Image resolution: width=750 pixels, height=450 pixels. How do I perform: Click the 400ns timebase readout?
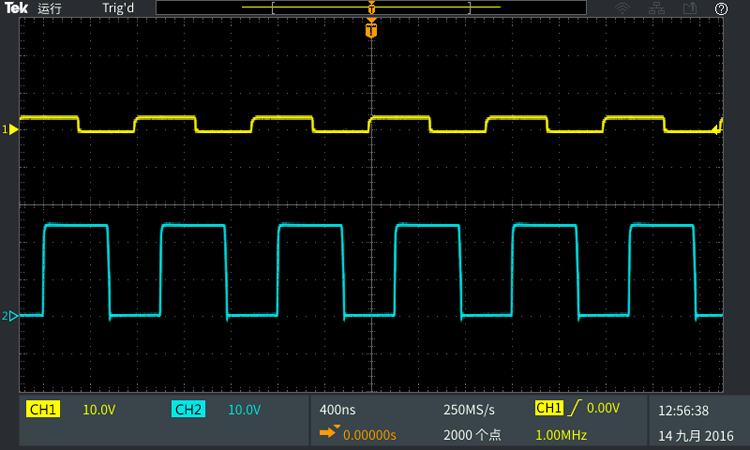coord(337,410)
